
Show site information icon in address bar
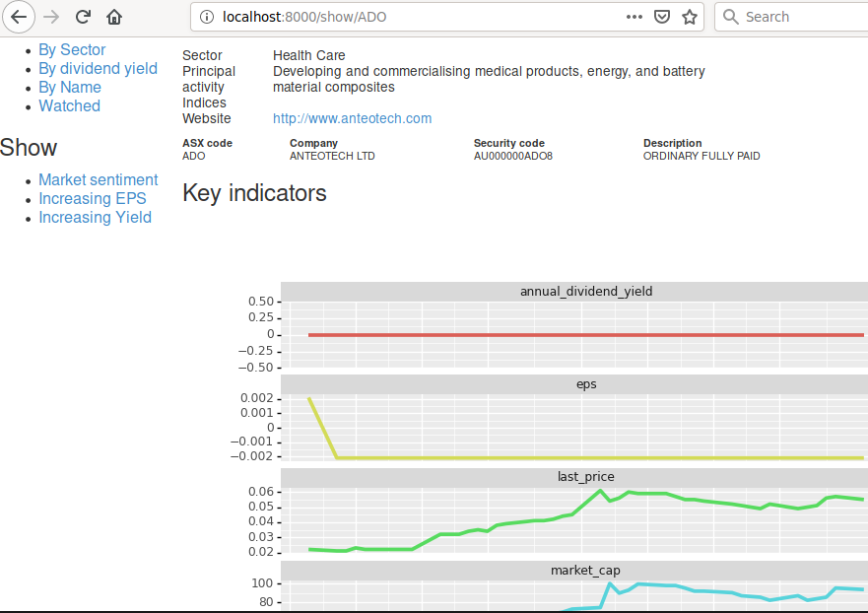pos(207,17)
